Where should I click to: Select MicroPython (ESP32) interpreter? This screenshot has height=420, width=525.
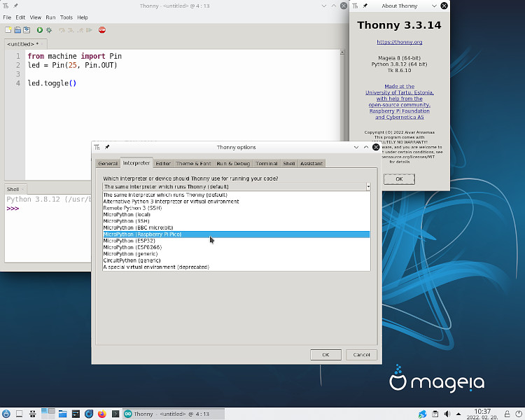click(x=237, y=241)
